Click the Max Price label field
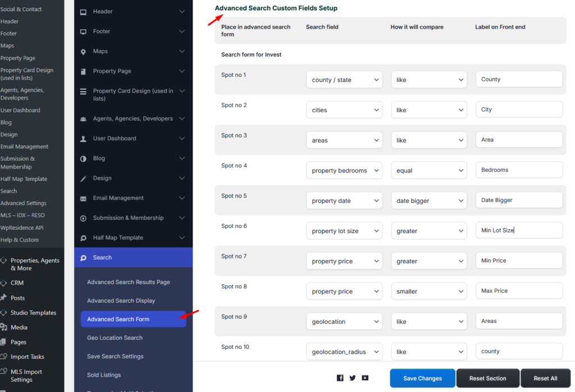Viewport: 575px width, 392px height. tap(519, 291)
